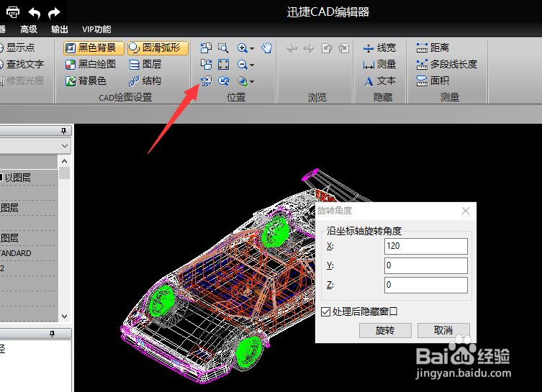Go to previous file with left arrow
The width and height of the screenshot is (542, 392).
pos(292,48)
